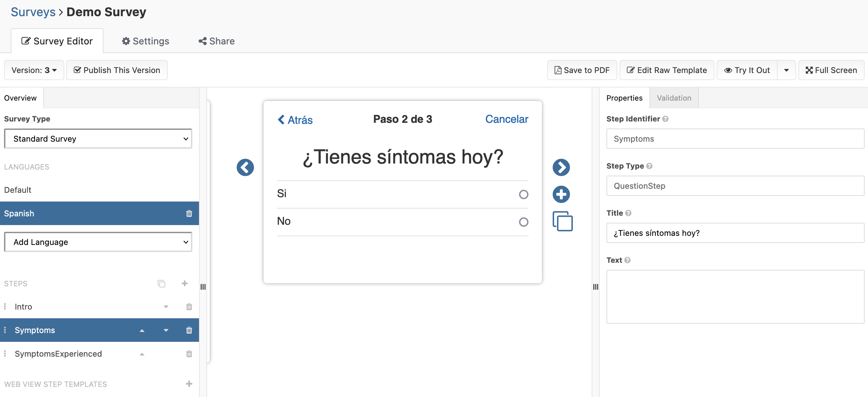Move Symptoms step down with arrow
The image size is (868, 397).
(166, 330)
